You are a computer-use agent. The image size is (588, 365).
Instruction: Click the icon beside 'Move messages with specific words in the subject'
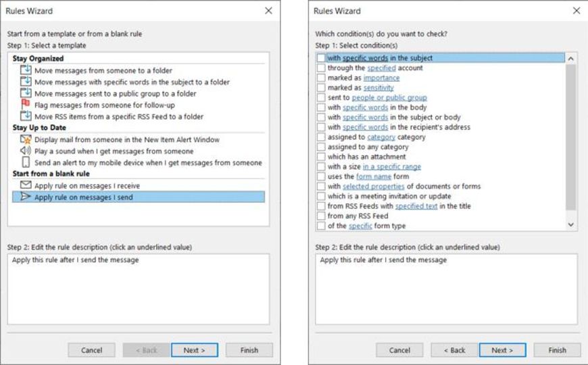26,81
